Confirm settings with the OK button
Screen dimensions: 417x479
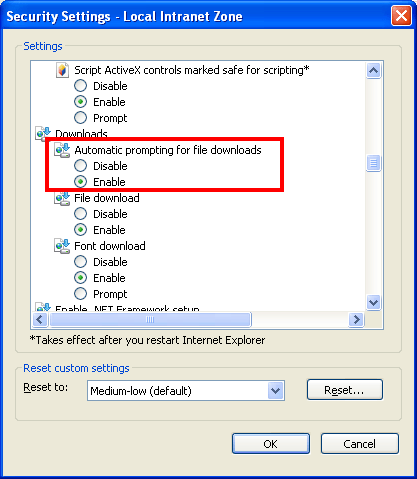pos(271,444)
